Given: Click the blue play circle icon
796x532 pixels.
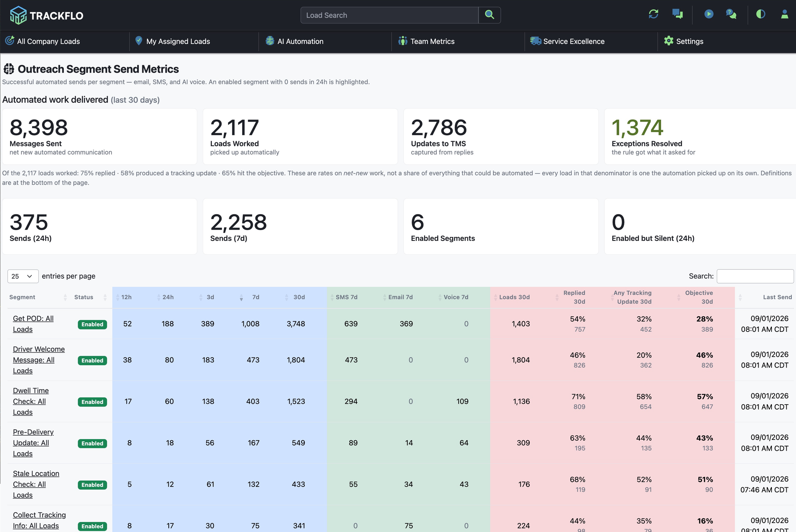Looking at the screenshot, I should [x=709, y=14].
